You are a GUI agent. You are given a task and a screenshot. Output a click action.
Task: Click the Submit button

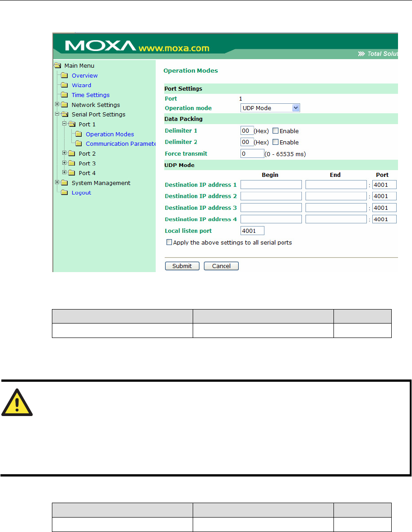182,266
